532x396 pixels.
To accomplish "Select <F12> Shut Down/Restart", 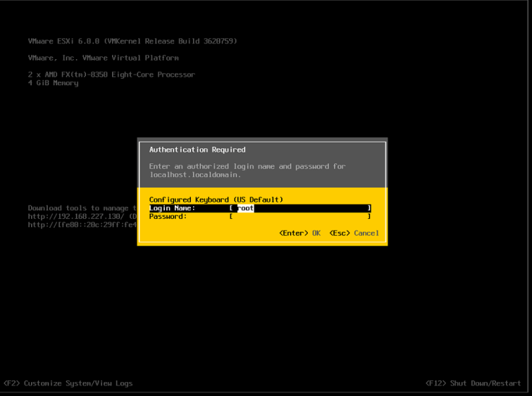I will click(x=473, y=384).
